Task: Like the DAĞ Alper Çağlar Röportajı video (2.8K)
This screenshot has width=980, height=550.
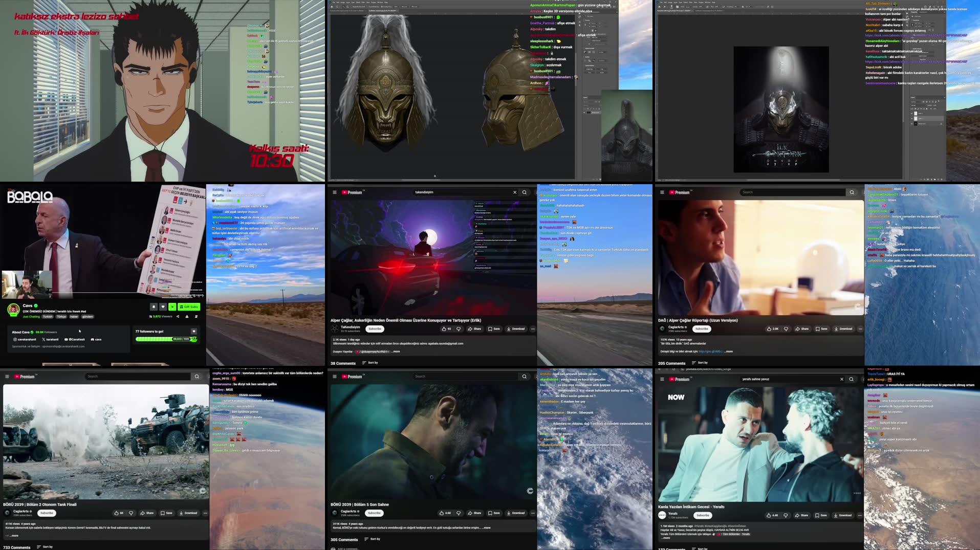Action: click(x=773, y=329)
